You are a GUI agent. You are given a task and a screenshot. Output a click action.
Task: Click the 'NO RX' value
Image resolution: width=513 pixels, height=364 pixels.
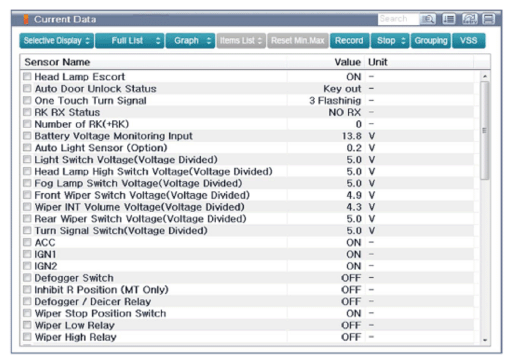click(345, 112)
